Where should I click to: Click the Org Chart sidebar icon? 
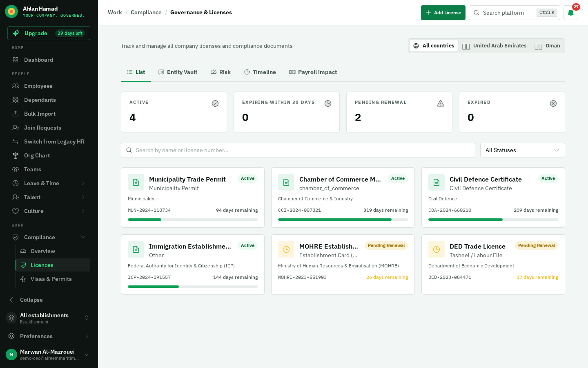coord(16,155)
